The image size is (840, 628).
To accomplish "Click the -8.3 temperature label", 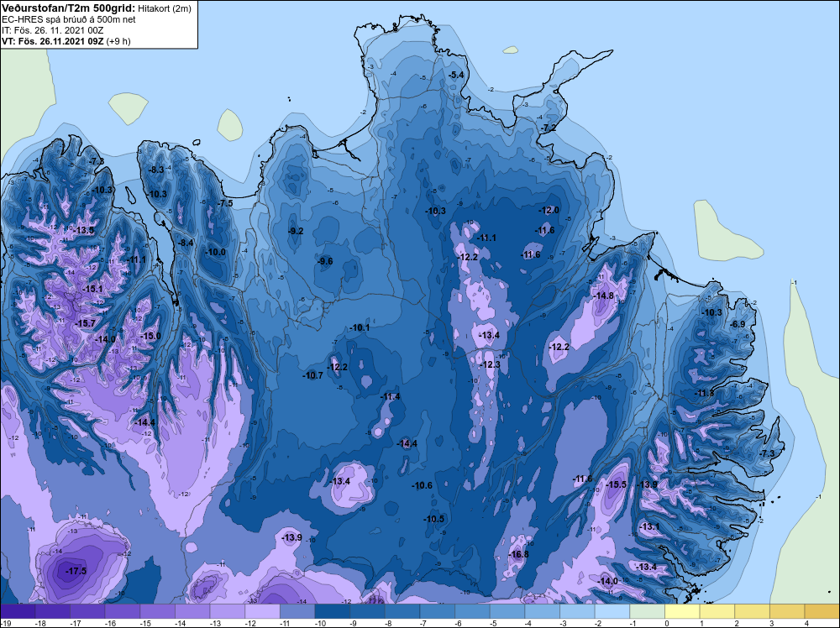I will pos(155,170).
